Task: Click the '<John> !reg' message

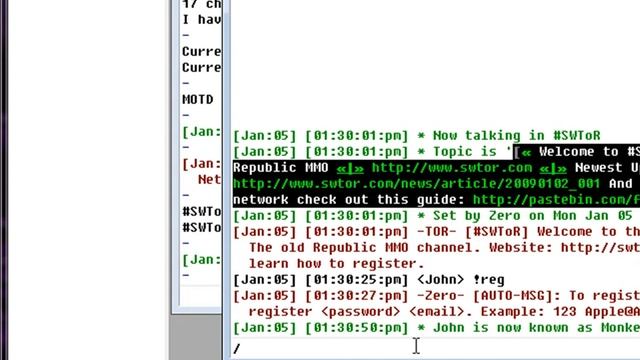Action: [369, 280]
